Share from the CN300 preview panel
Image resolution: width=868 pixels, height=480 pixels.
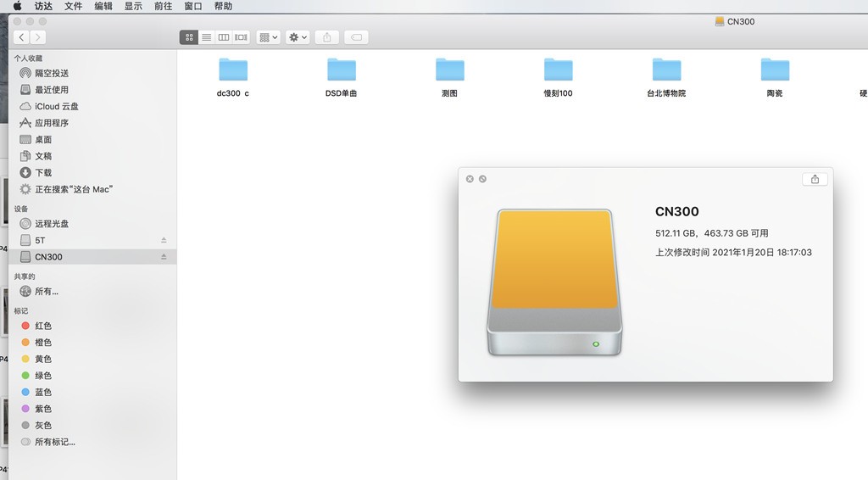[815, 179]
